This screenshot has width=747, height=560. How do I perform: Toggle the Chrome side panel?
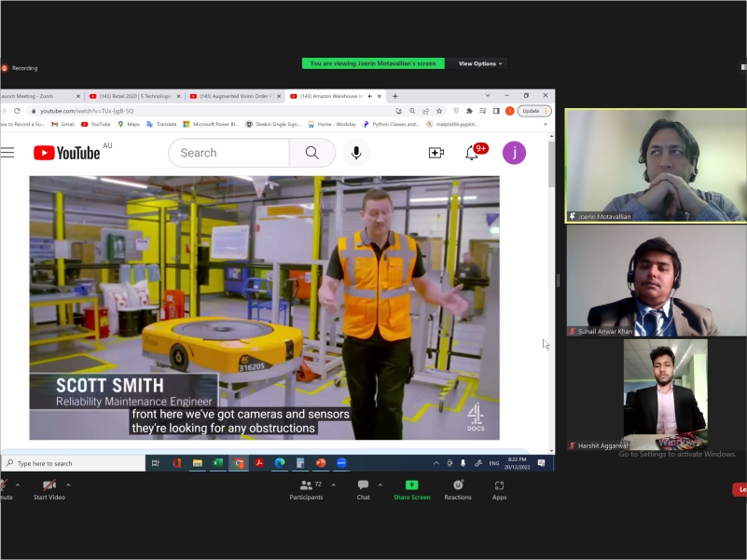[496, 111]
